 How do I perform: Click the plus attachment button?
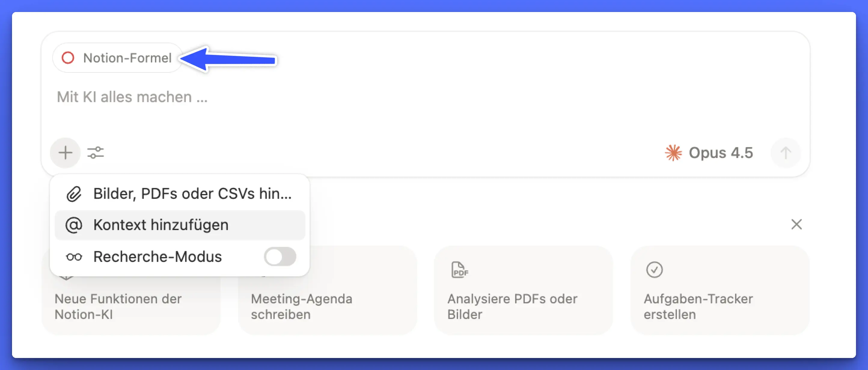(x=65, y=153)
